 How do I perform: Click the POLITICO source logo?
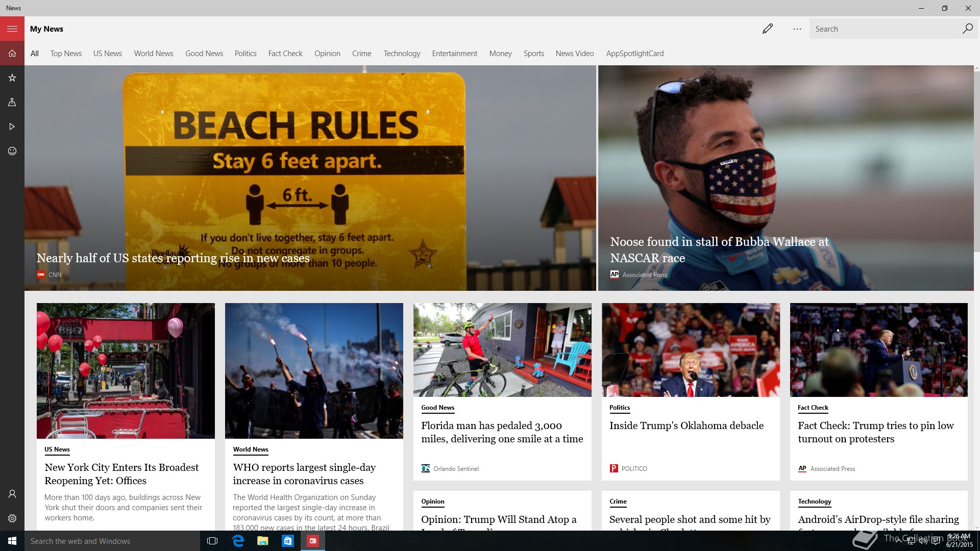614,468
